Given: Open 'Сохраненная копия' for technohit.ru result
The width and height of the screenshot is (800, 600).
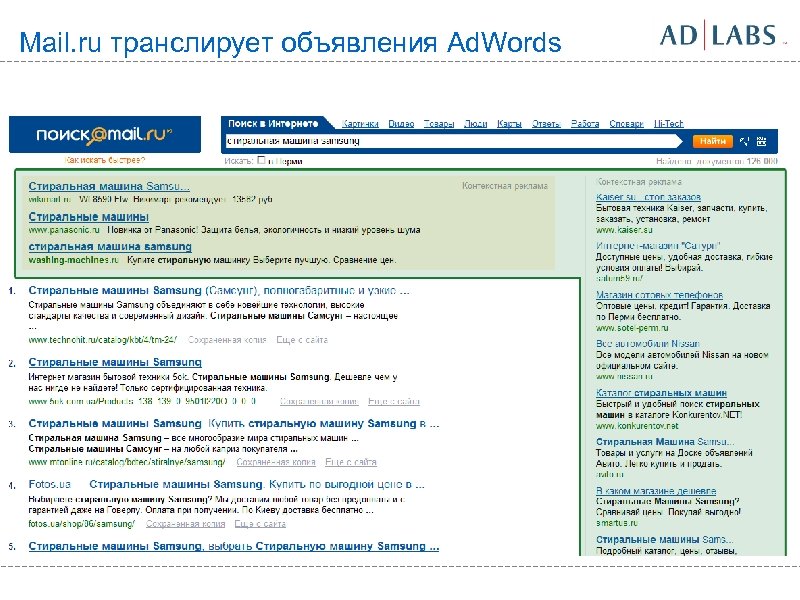Looking at the screenshot, I should click(227, 340).
